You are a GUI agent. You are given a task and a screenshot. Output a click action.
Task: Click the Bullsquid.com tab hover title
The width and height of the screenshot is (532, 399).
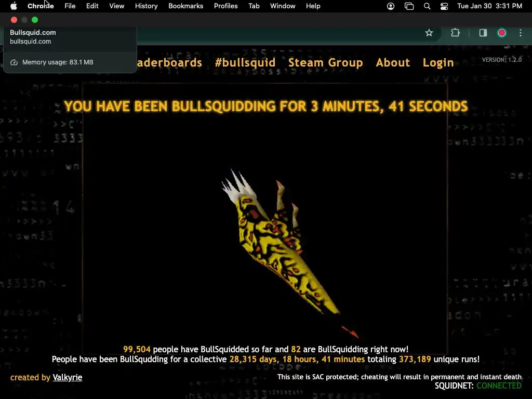coord(33,33)
